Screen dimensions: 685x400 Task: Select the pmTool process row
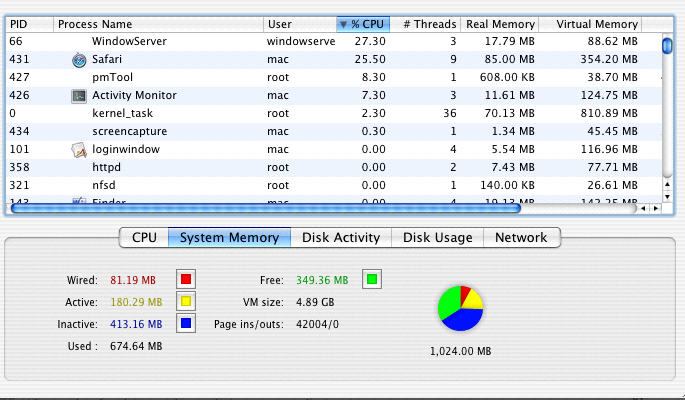[x=334, y=77]
